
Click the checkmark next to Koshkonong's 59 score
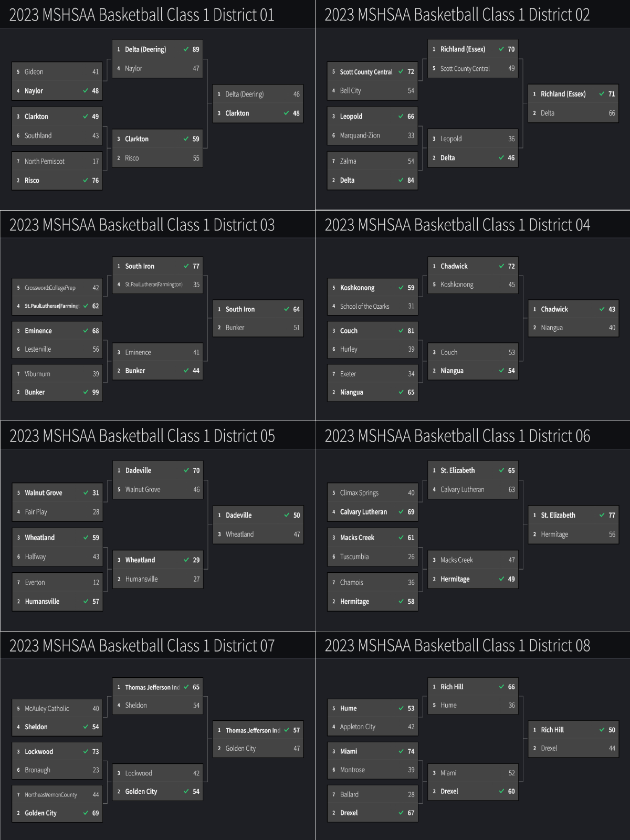pyautogui.click(x=401, y=288)
